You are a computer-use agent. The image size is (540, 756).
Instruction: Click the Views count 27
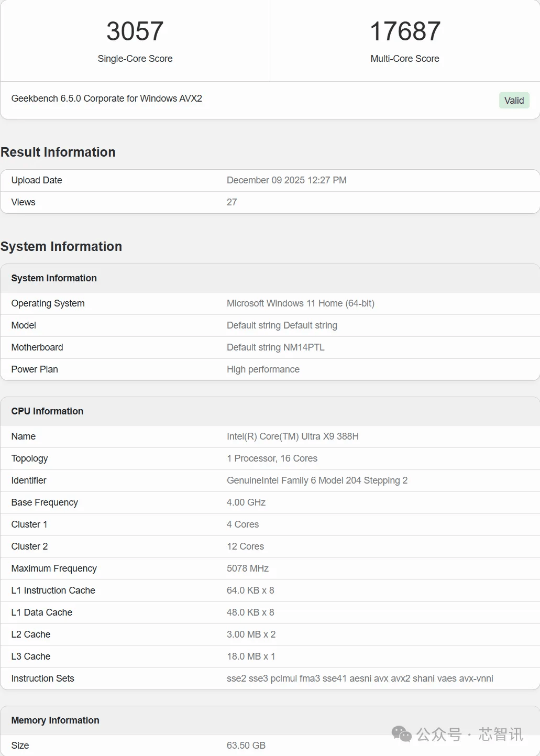232,202
